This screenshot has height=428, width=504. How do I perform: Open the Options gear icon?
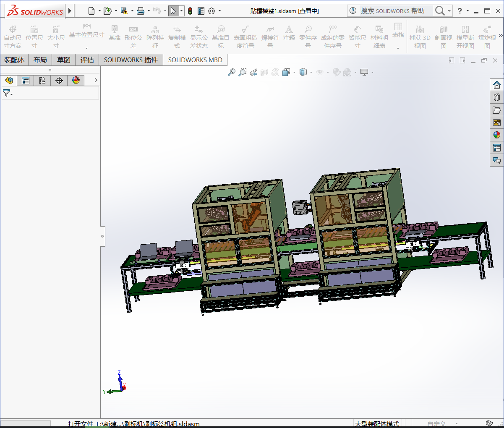coord(212,11)
